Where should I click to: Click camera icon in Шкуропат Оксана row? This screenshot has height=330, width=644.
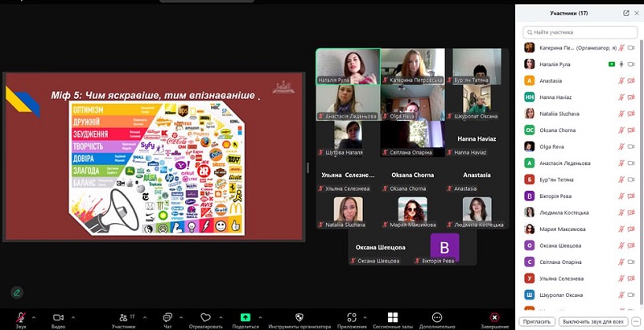tap(631, 295)
